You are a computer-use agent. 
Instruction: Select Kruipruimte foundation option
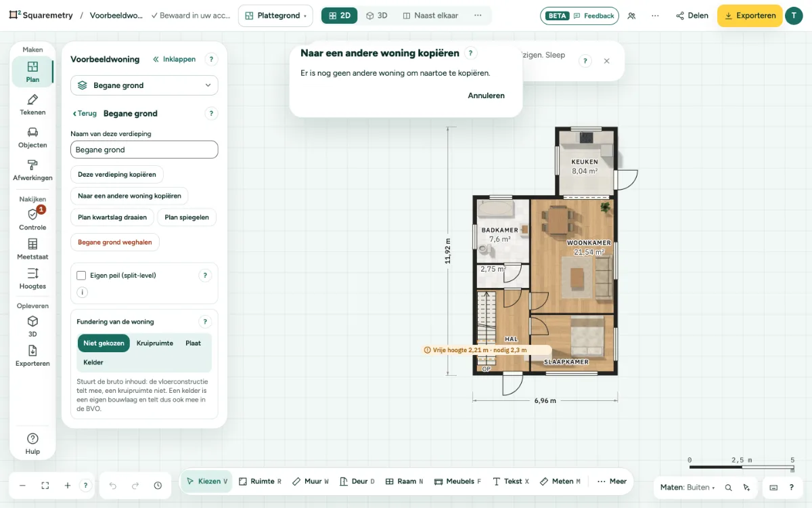point(155,343)
